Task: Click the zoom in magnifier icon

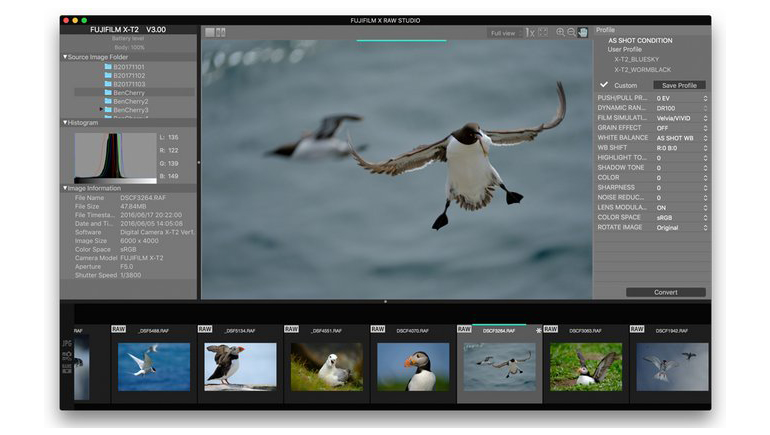Action: (x=560, y=33)
